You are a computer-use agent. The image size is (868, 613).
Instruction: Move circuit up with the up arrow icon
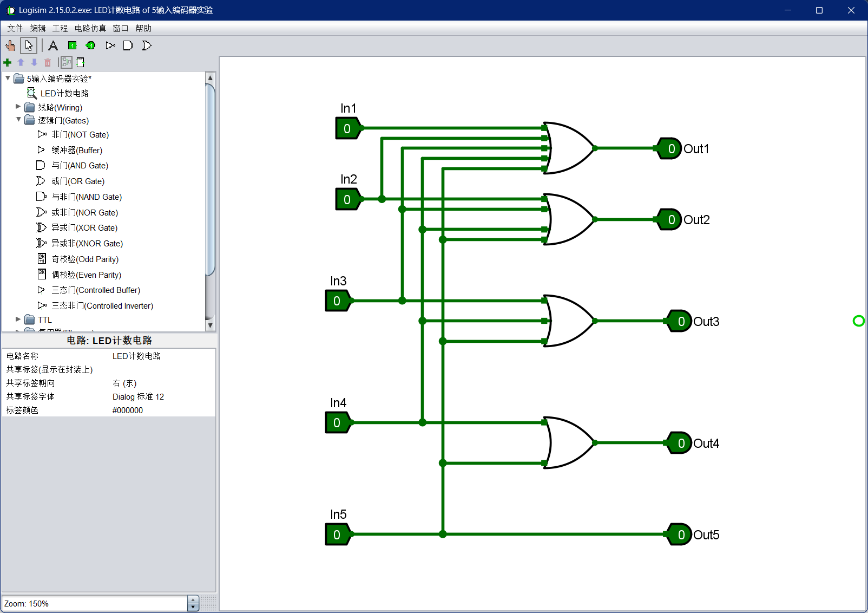pyautogui.click(x=21, y=62)
